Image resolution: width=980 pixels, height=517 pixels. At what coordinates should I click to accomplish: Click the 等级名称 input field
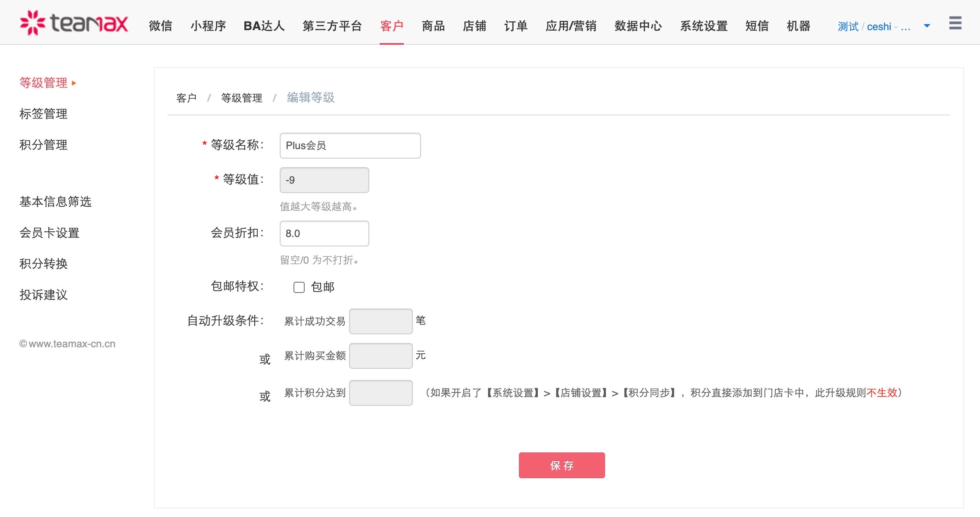(x=350, y=146)
